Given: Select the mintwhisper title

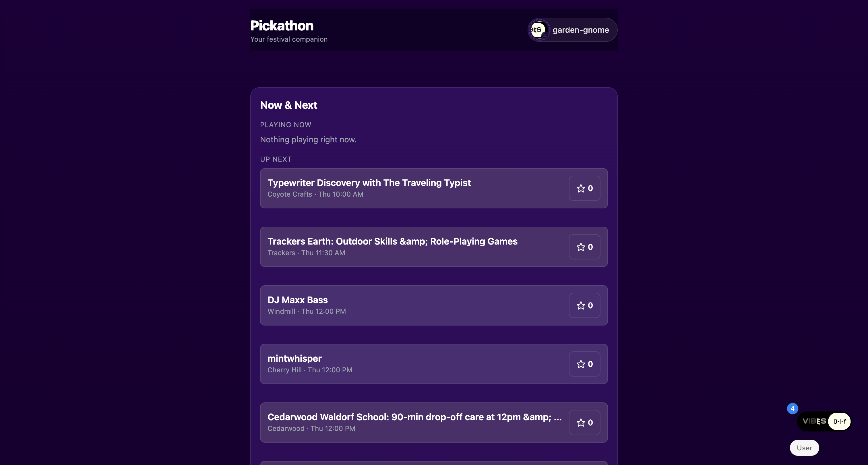Looking at the screenshot, I should pyautogui.click(x=294, y=359).
